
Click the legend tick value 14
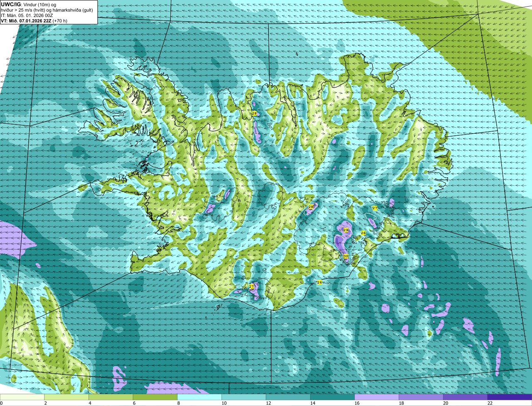pos(313,403)
